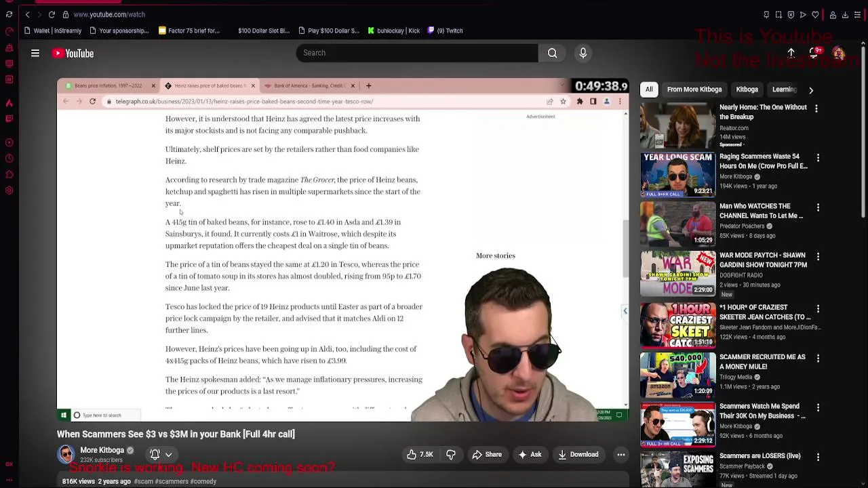
Task: Click the browser pin icon in the top toolbar
Action: pos(766,14)
